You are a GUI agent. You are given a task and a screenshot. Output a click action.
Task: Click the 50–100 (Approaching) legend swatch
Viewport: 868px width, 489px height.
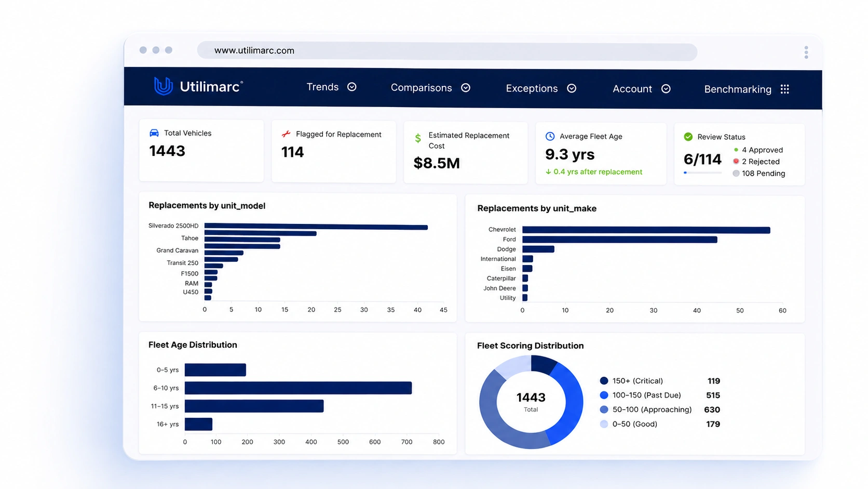click(604, 409)
